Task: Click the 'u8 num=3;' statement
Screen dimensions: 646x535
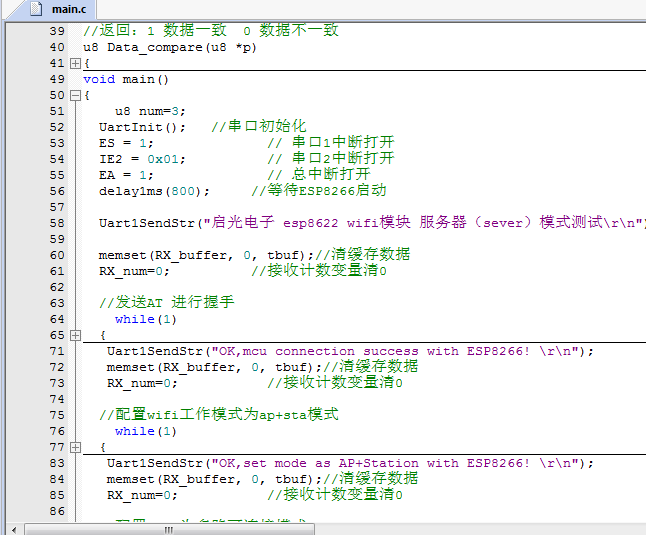Action: [x=150, y=111]
